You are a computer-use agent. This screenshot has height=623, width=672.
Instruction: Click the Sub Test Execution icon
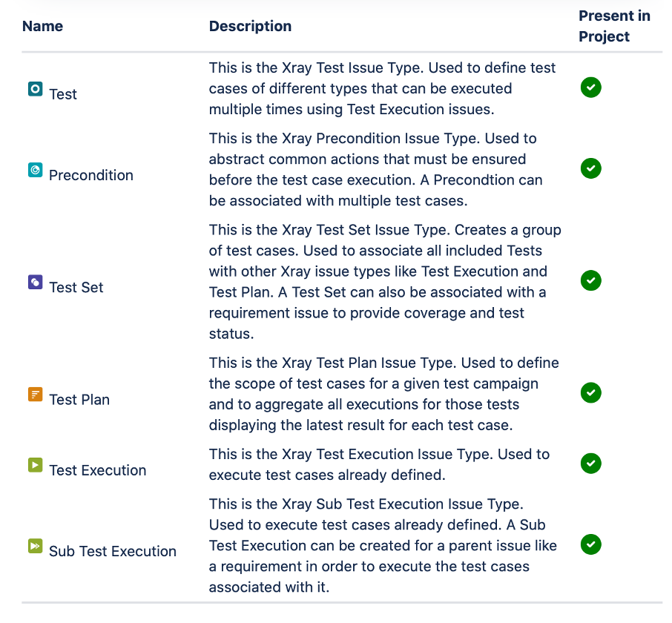[35, 547]
